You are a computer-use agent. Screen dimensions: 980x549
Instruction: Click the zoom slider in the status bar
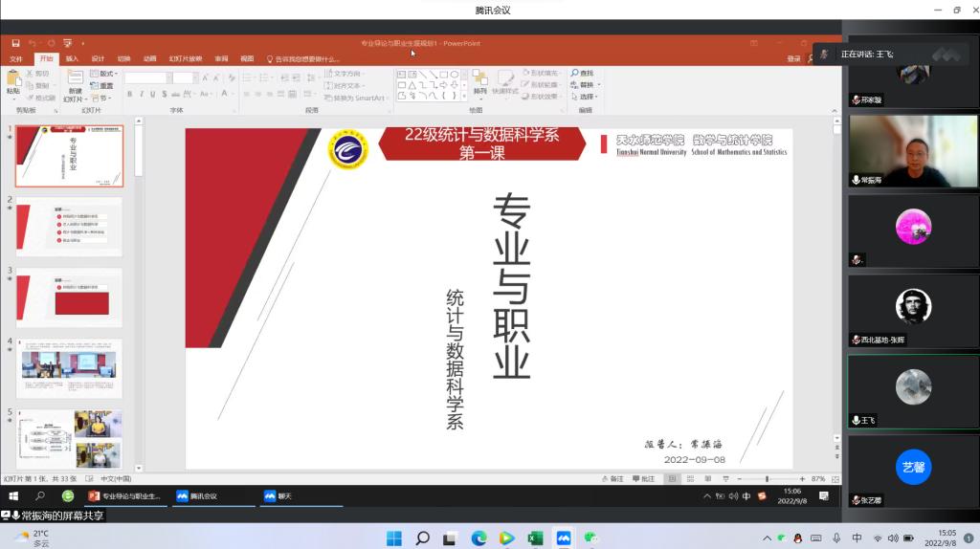767,478
